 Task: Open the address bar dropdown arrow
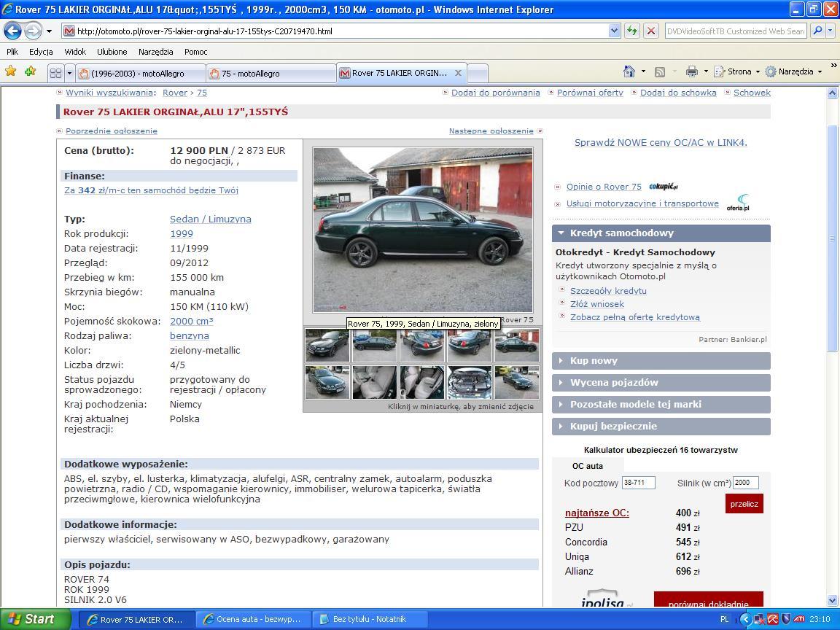[x=614, y=31]
